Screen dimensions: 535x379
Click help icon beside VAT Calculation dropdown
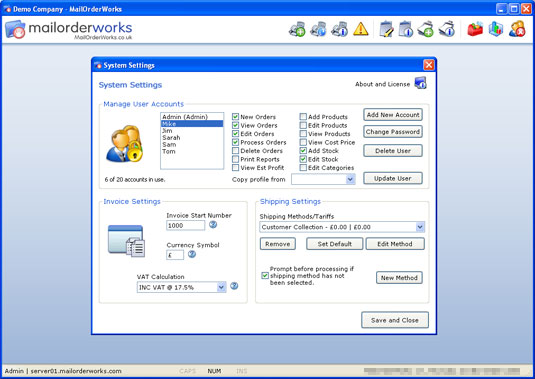coord(234,286)
